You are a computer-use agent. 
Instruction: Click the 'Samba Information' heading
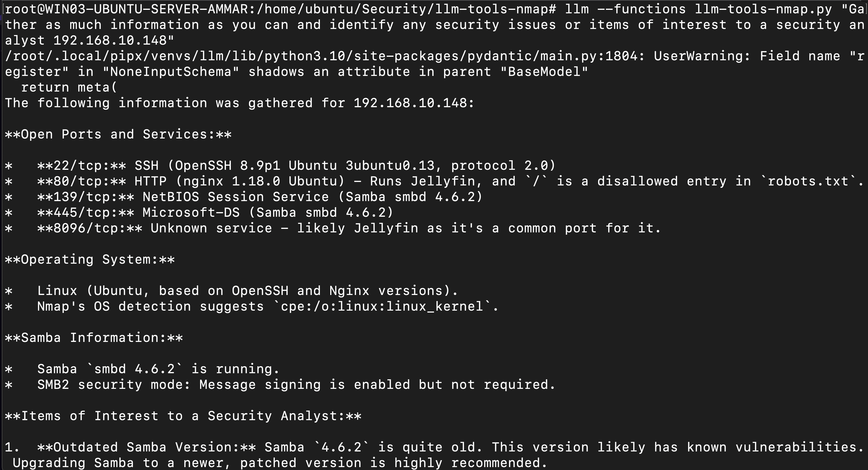click(x=94, y=338)
